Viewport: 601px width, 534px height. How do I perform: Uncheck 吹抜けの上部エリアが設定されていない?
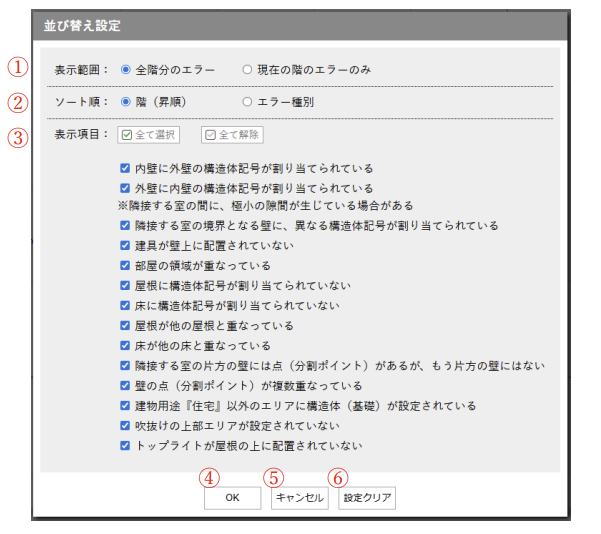[x=125, y=426]
